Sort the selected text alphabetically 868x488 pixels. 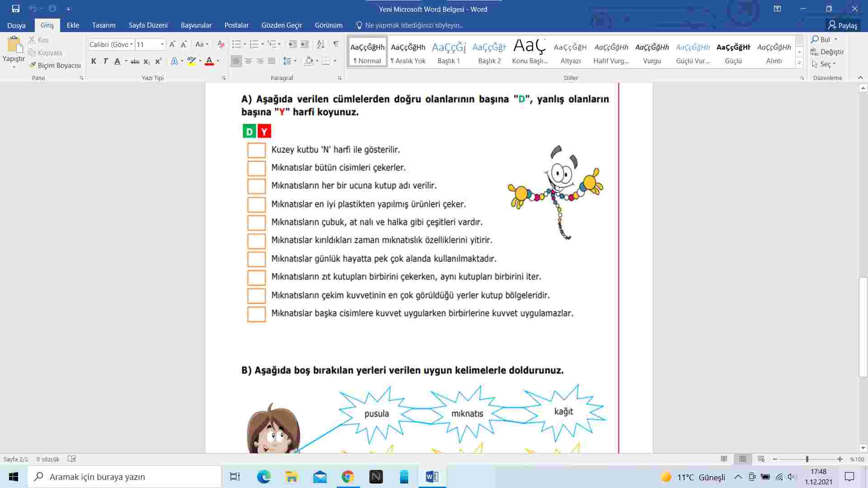(x=321, y=44)
